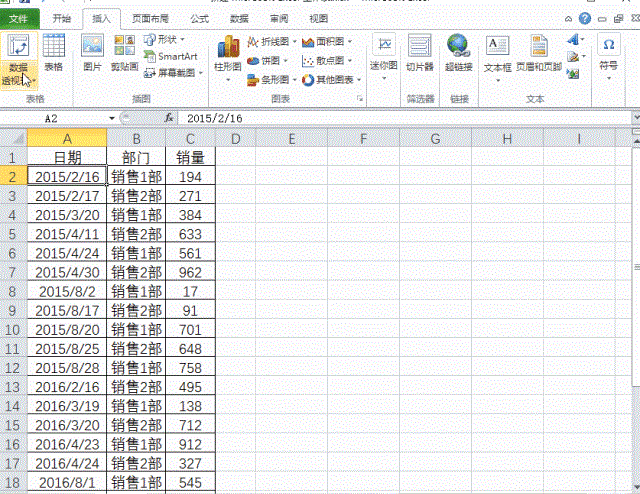Open the 剪贴画 clip art icon
The height and width of the screenshot is (494, 640).
coord(125,52)
